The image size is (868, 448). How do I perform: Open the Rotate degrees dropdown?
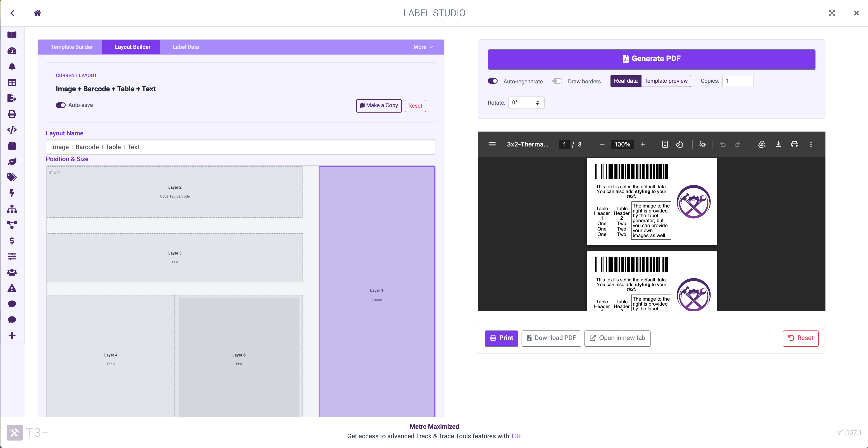(526, 103)
